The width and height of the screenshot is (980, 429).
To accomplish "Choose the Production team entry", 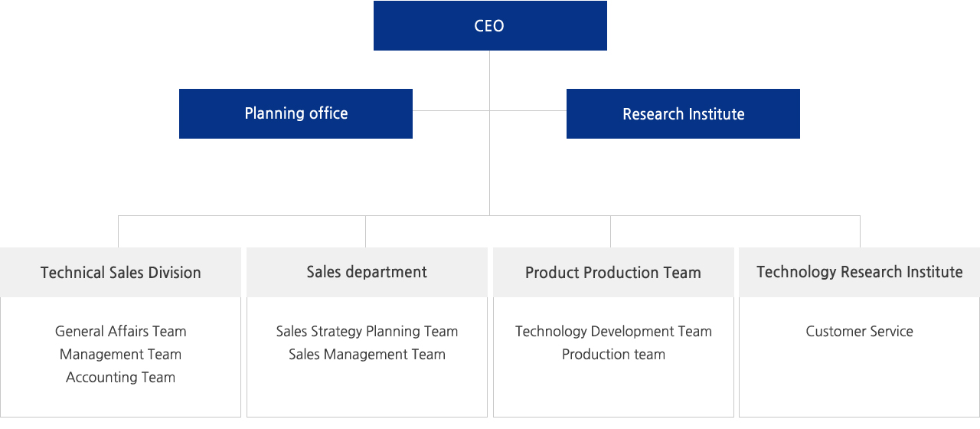I will click(613, 354).
